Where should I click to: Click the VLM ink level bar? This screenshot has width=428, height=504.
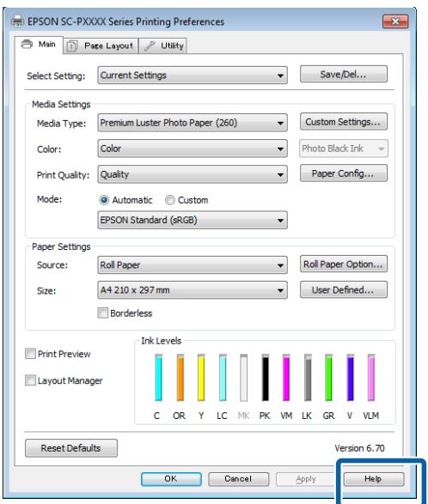[371, 378]
